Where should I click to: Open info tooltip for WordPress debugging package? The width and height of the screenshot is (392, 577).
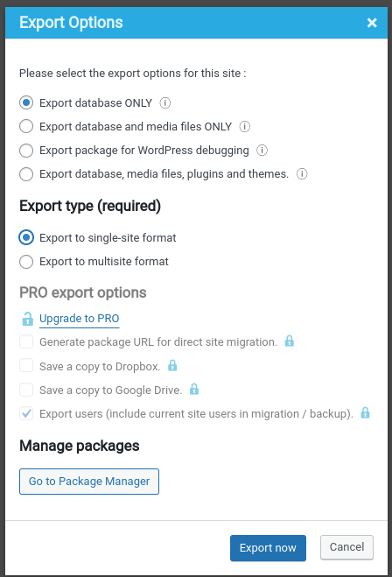click(262, 150)
